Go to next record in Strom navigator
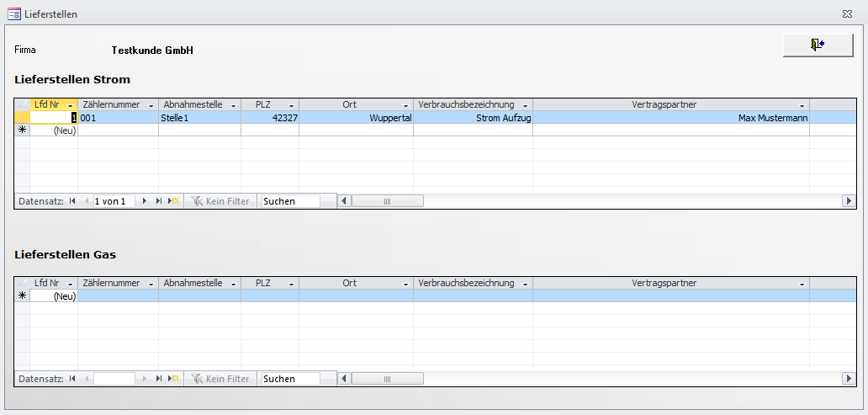This screenshot has width=868, height=415. pyautogui.click(x=145, y=201)
